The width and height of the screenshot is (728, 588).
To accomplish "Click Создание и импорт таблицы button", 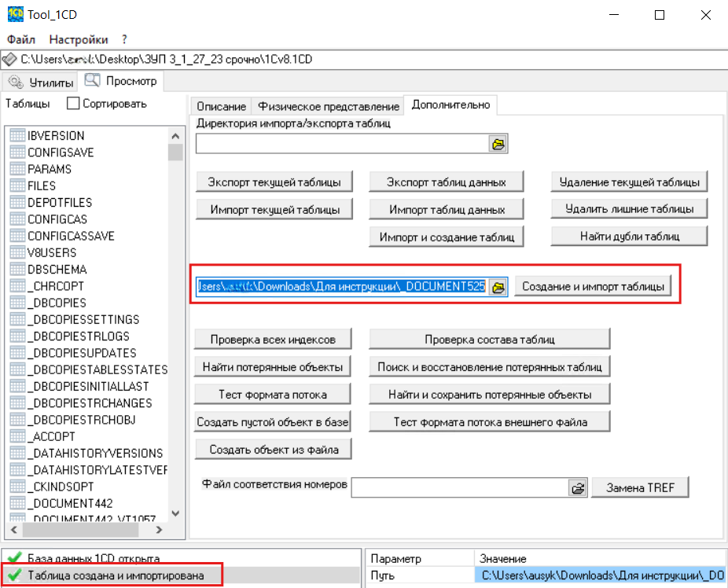I will point(593,286).
